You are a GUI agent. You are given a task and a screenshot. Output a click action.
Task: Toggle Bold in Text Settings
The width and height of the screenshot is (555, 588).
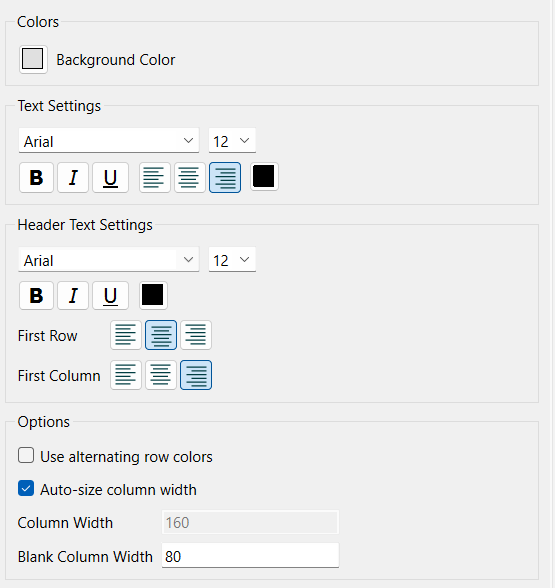click(36, 177)
